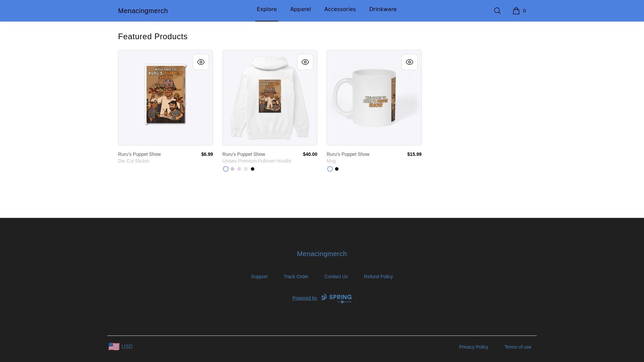Select light blue swatch for hoodie
Screen dimensions: 644x362
click(x=246, y=169)
